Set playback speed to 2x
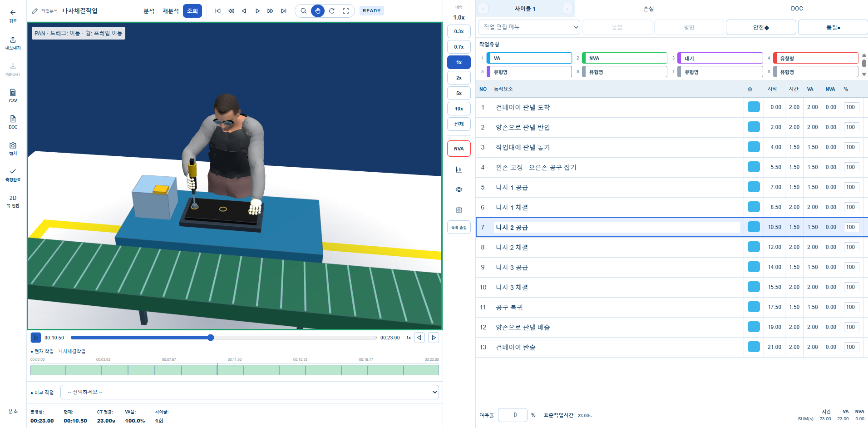Viewport: 868px width, 428px height. click(459, 78)
